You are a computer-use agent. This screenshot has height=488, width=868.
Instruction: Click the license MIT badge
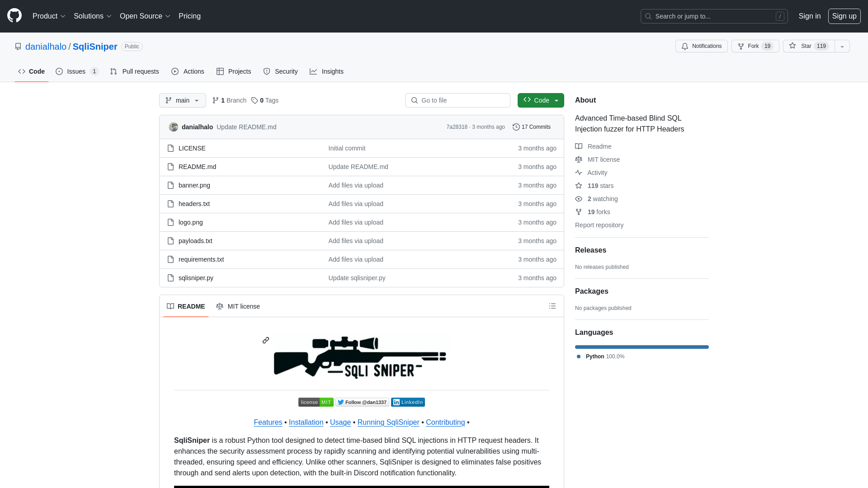point(316,402)
